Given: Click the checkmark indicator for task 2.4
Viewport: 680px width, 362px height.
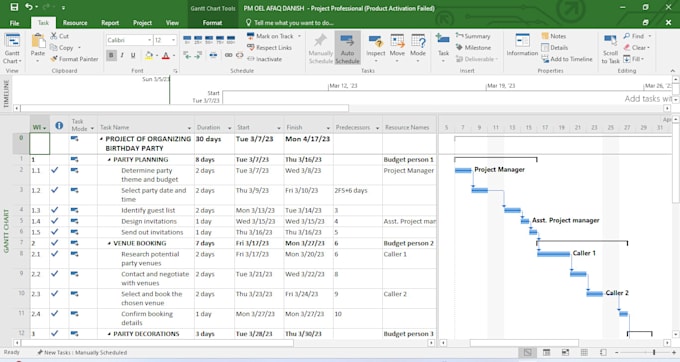Looking at the screenshot, I should [55, 313].
